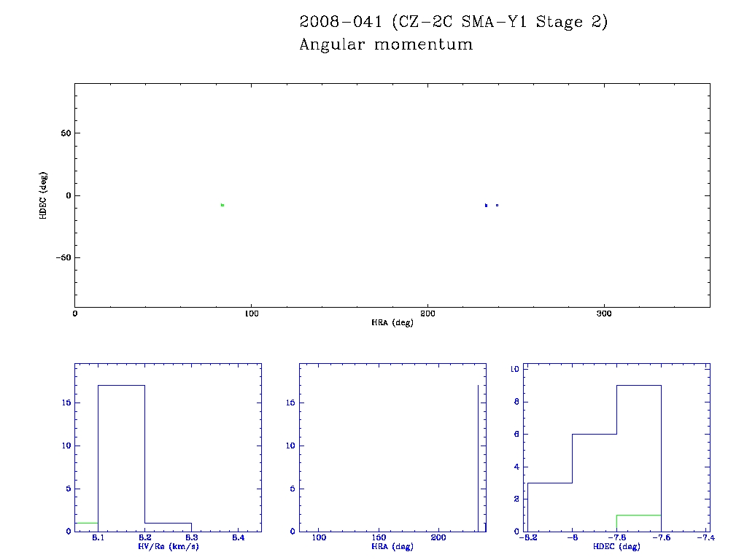Viewport: 747px width, 560px height.
Task: Click the blue data cluster near HRA 233
Action: click(x=486, y=206)
